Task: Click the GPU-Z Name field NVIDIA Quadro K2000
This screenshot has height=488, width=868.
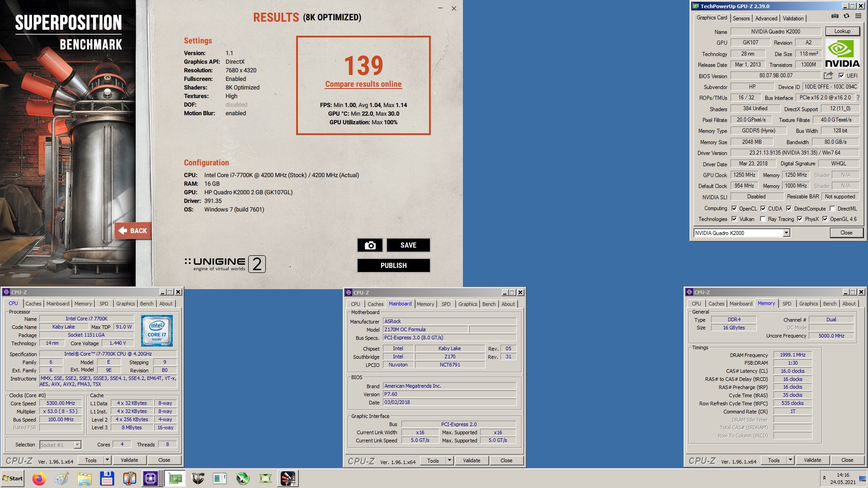Action: (775, 32)
